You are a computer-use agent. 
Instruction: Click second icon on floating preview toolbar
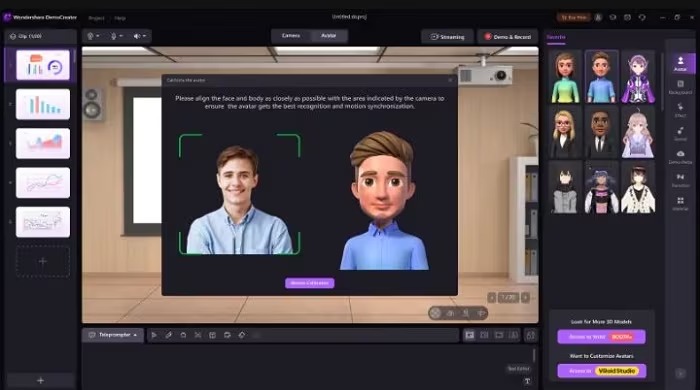450,313
